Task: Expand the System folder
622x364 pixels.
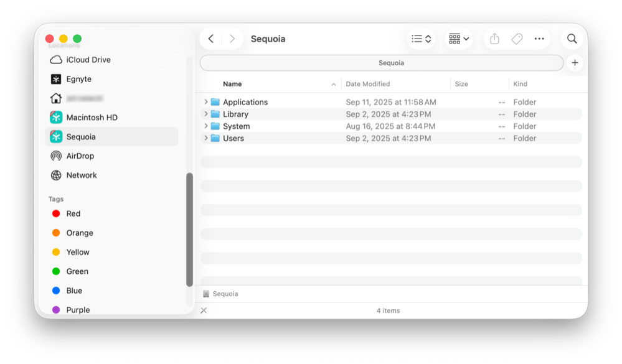Action: [205, 126]
